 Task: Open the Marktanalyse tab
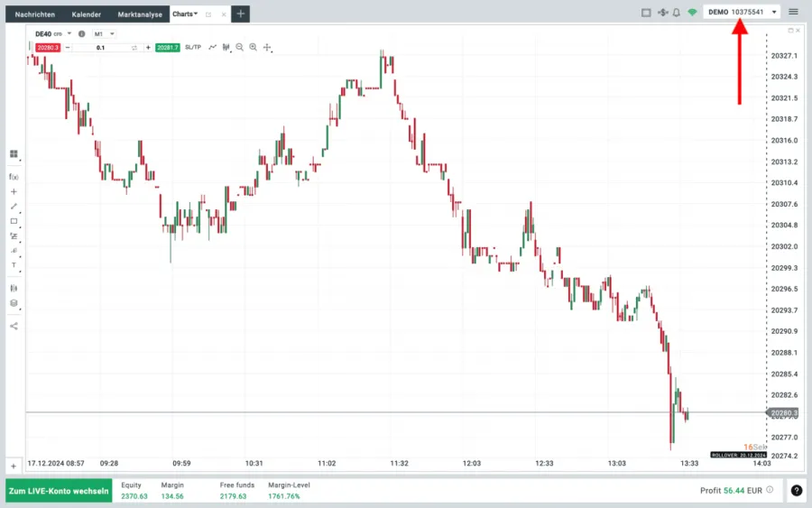(138, 14)
